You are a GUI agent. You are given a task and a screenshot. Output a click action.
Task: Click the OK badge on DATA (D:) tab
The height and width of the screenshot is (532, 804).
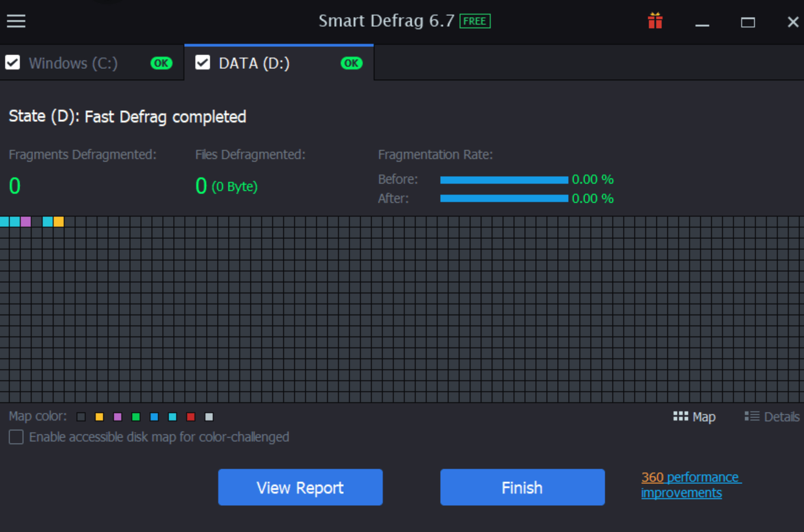(x=351, y=63)
